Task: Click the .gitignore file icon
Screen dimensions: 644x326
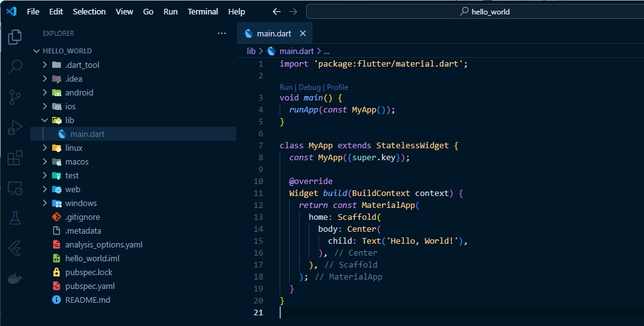Action: [57, 217]
